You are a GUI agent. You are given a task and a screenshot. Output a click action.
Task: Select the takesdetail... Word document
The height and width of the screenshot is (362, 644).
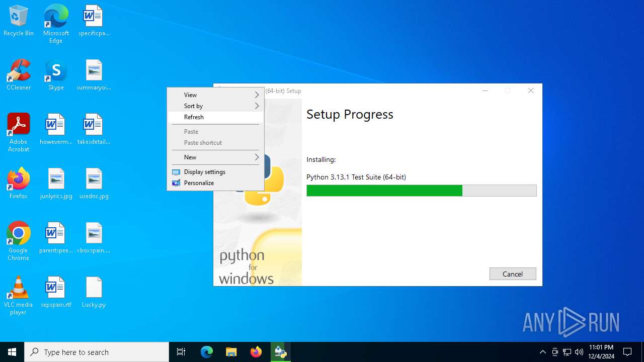(94, 130)
